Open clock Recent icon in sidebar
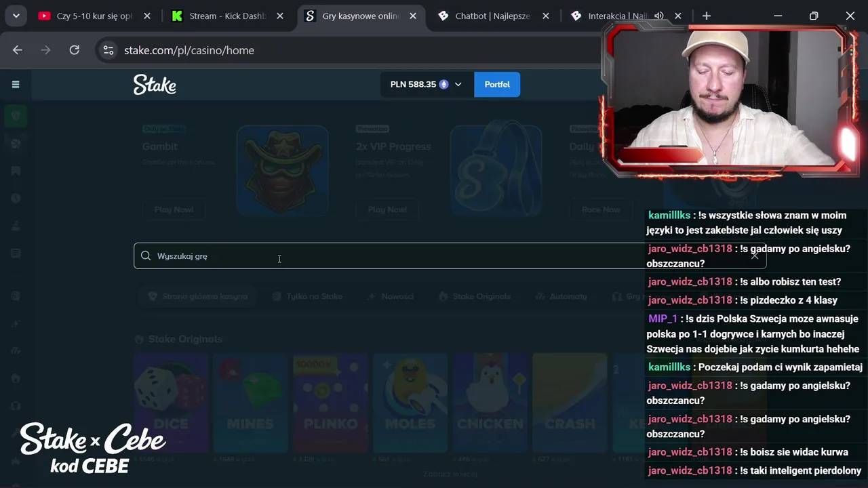 point(16,198)
